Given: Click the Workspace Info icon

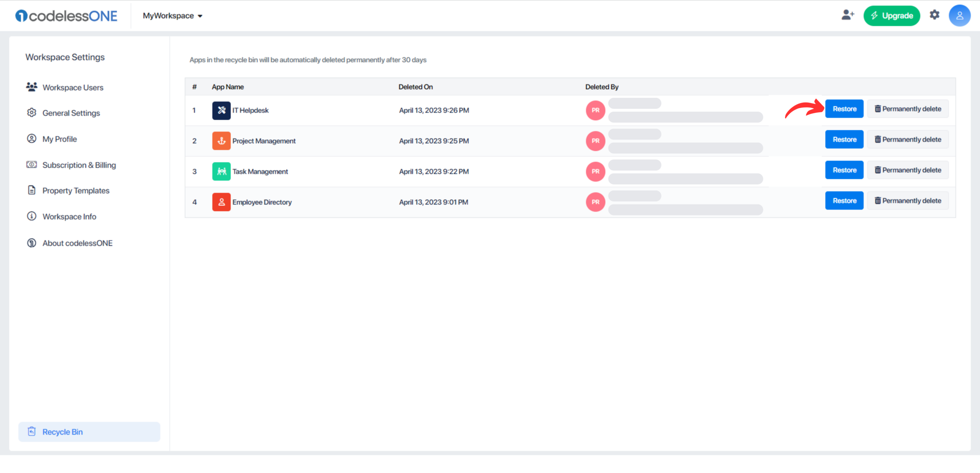Looking at the screenshot, I should 32,216.
